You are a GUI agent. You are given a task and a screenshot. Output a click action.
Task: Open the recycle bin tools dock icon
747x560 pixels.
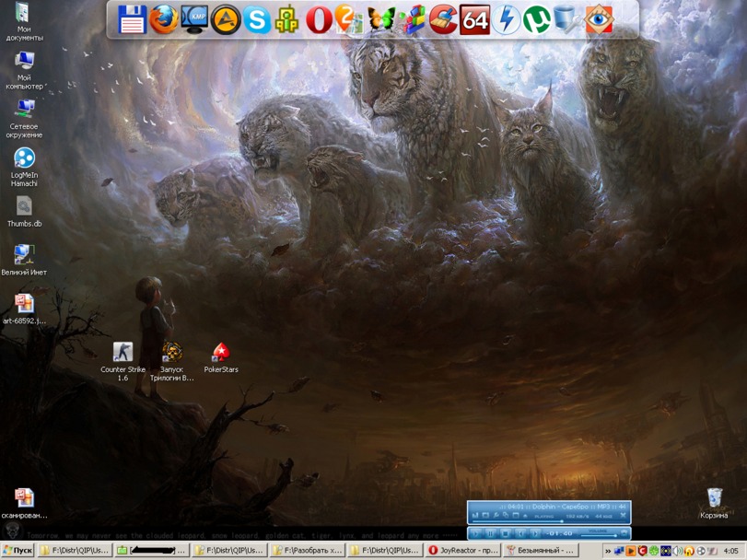click(567, 19)
